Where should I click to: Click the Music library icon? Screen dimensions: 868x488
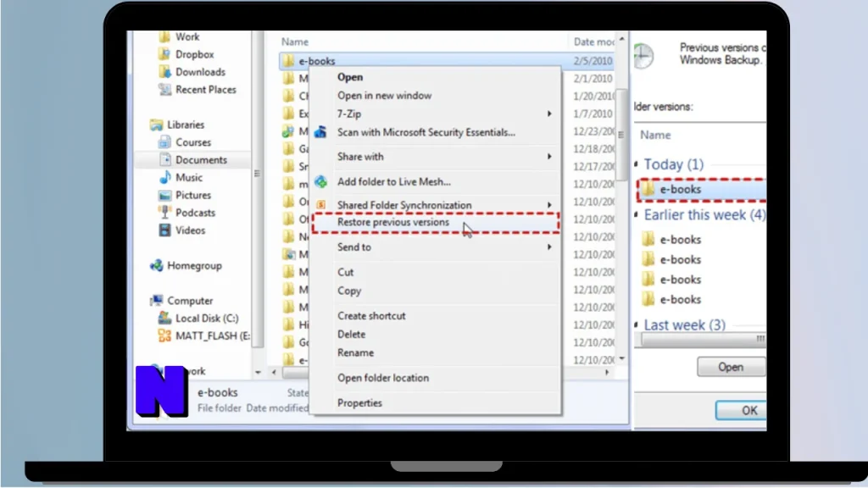164,178
